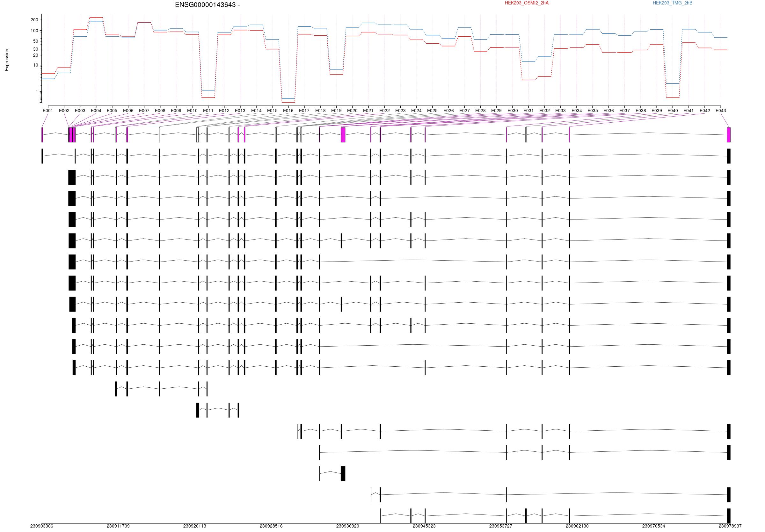Click exon label E032
Screen dimensions: 765x532
click(x=544, y=111)
